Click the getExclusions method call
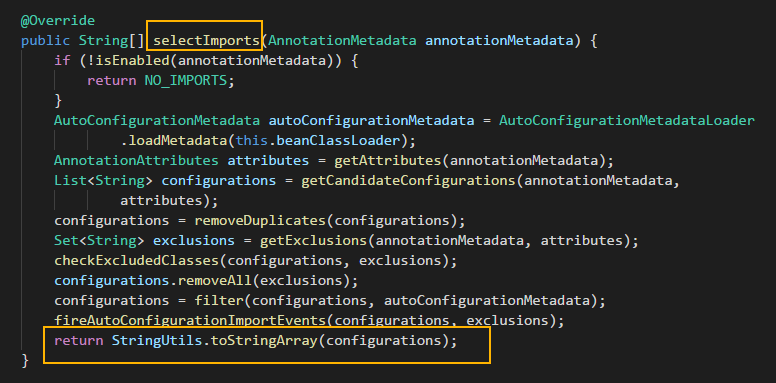 [313, 241]
